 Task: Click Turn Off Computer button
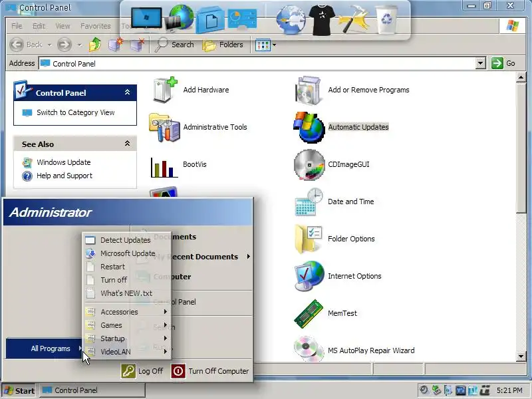pos(210,371)
